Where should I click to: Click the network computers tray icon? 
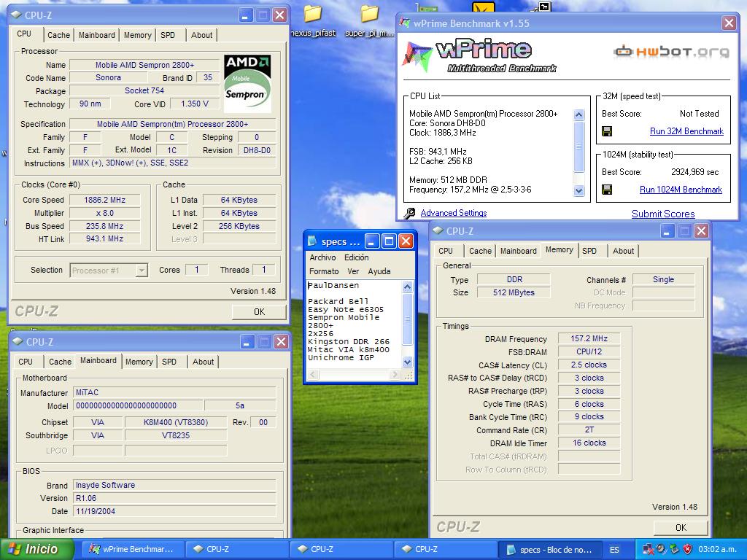click(x=648, y=549)
